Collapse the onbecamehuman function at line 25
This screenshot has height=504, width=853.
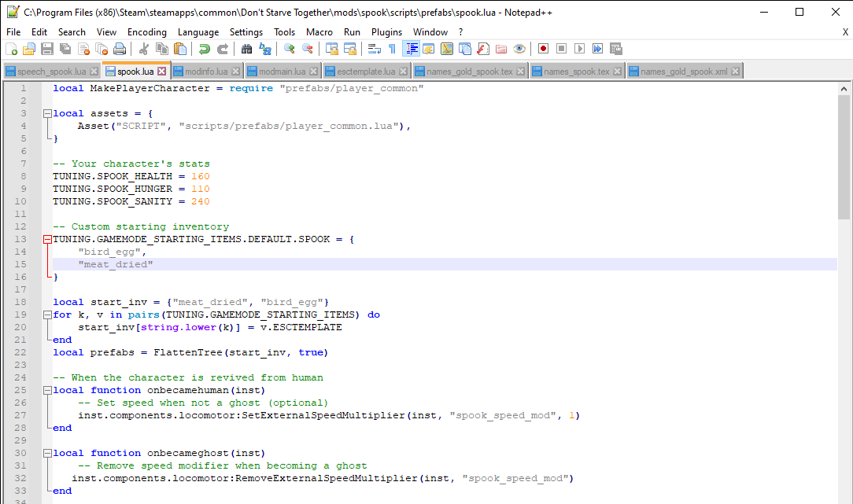(47, 391)
